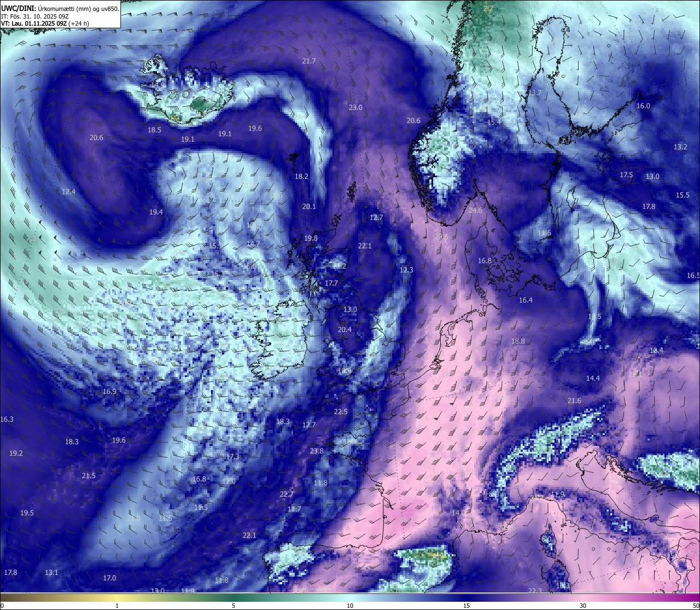Click the 22.7 value label
Screen dimensions: 700x610
click(x=287, y=494)
